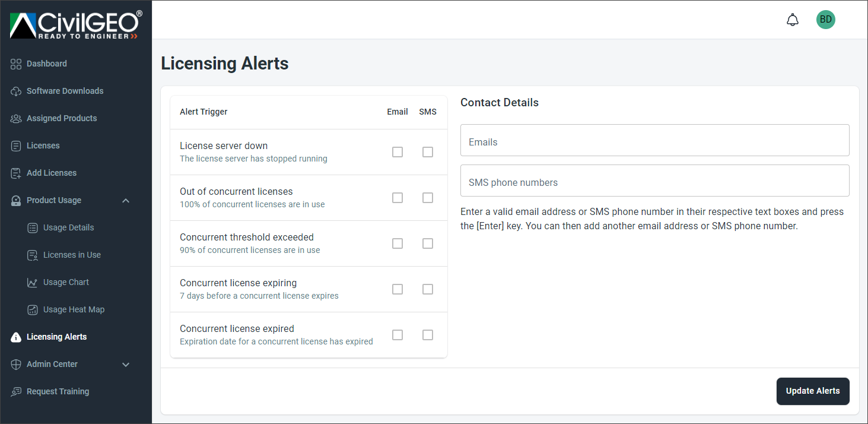Viewport: 868px width, 424px height.
Task: Click the notification bell
Action: click(x=792, y=19)
